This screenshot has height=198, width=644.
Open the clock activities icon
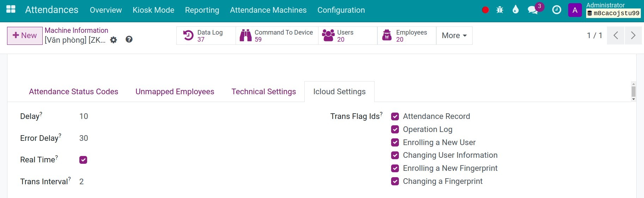pyautogui.click(x=557, y=10)
